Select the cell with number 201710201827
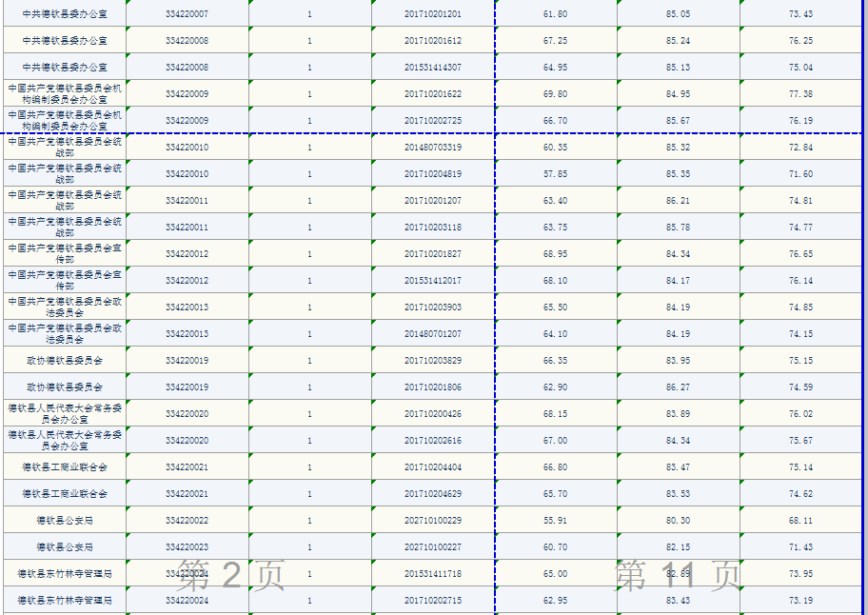The width and height of the screenshot is (868, 615). point(433,254)
